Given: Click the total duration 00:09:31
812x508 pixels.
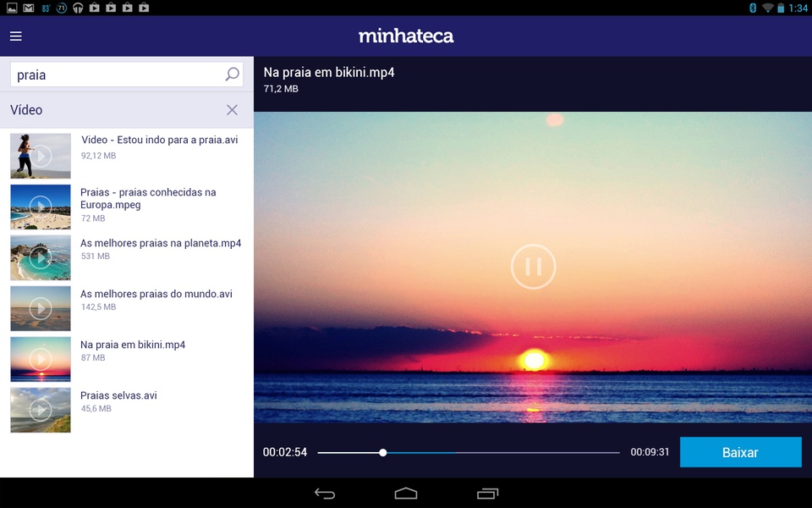Looking at the screenshot, I should (x=650, y=452).
